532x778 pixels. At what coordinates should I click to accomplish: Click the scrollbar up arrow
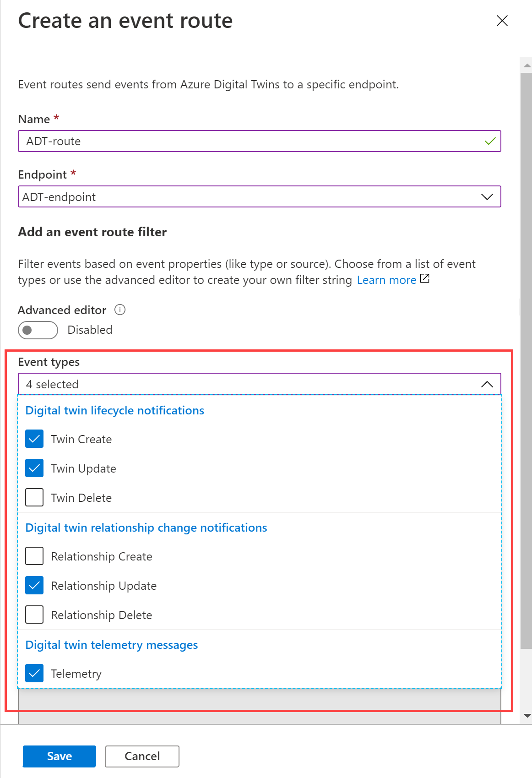527,65
